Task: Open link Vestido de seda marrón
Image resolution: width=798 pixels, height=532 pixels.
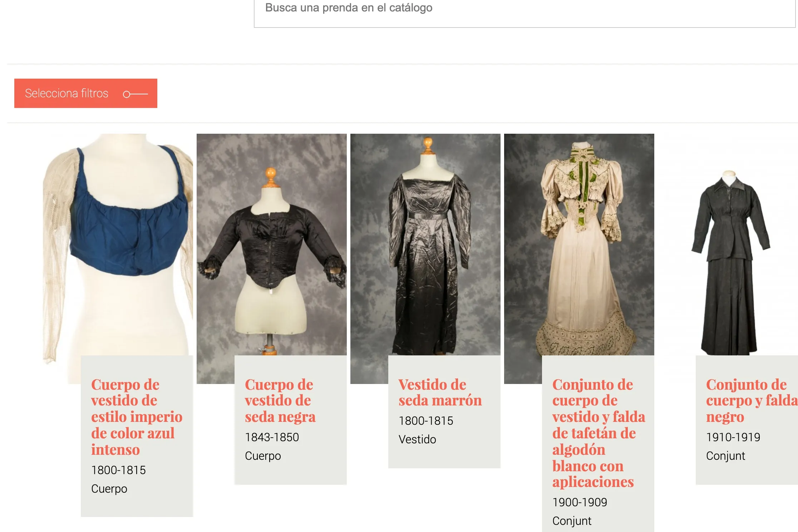Action: pyautogui.click(x=440, y=393)
